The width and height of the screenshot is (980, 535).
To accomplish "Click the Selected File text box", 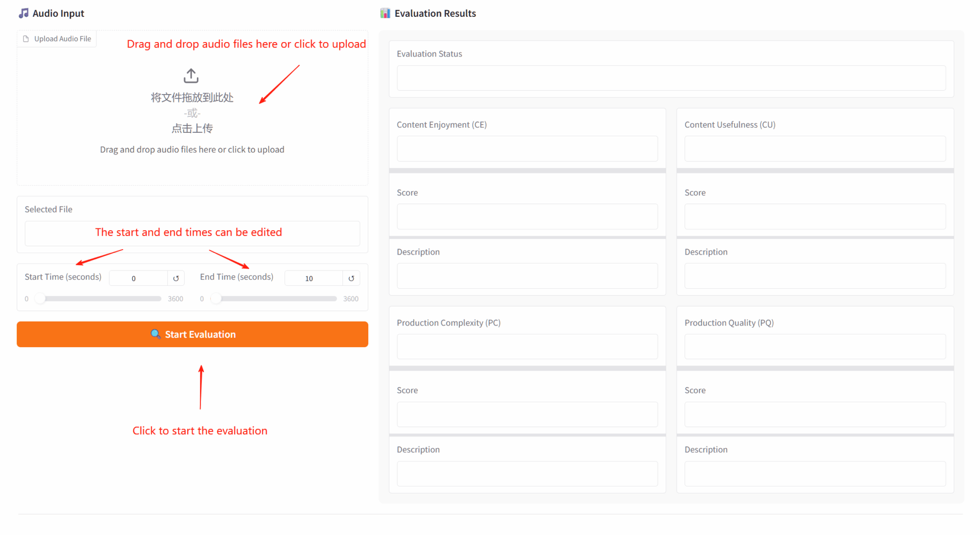I will [x=192, y=233].
